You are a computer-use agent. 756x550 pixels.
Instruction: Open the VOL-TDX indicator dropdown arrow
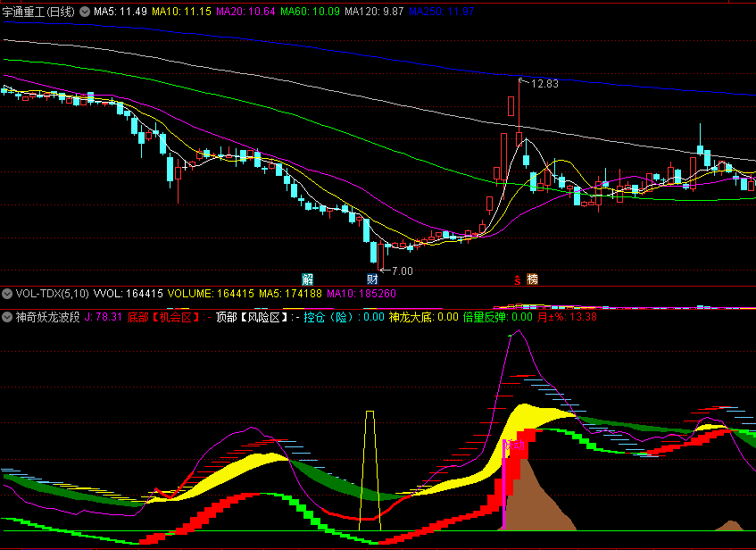[x=7, y=294]
